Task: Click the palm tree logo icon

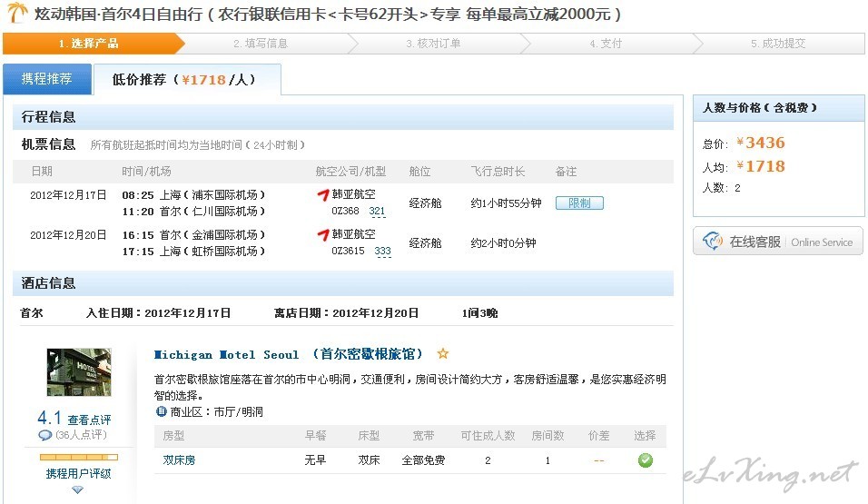Action: tap(16, 12)
